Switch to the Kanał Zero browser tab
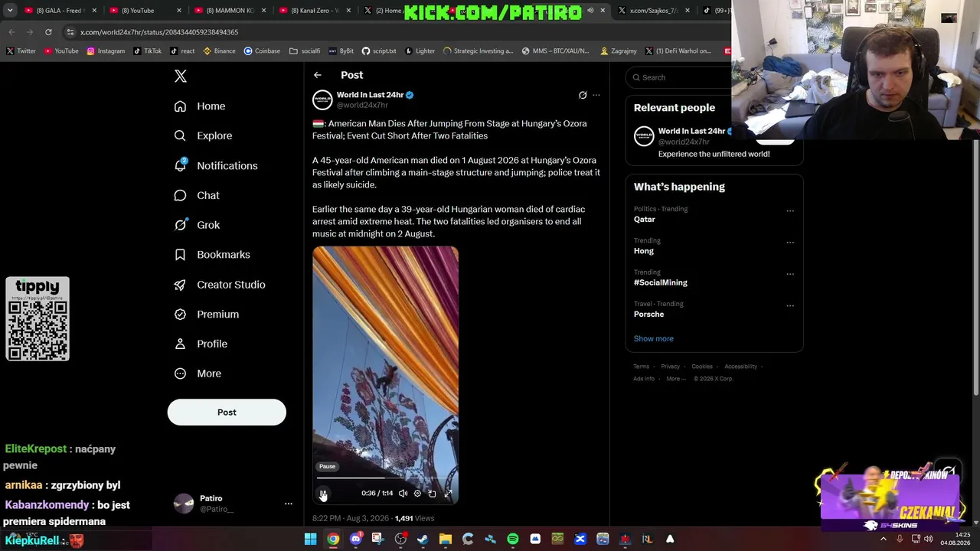This screenshot has width=980, height=551. click(314, 11)
